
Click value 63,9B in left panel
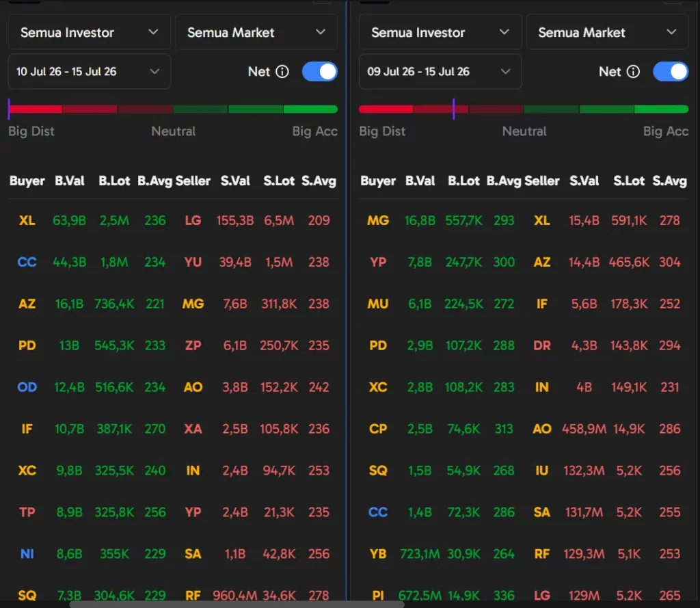coord(69,220)
